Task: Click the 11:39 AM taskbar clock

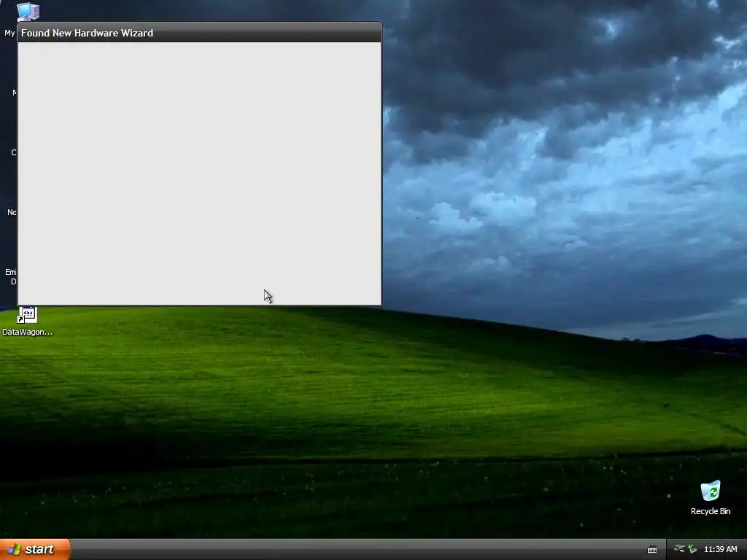Action: (720, 549)
